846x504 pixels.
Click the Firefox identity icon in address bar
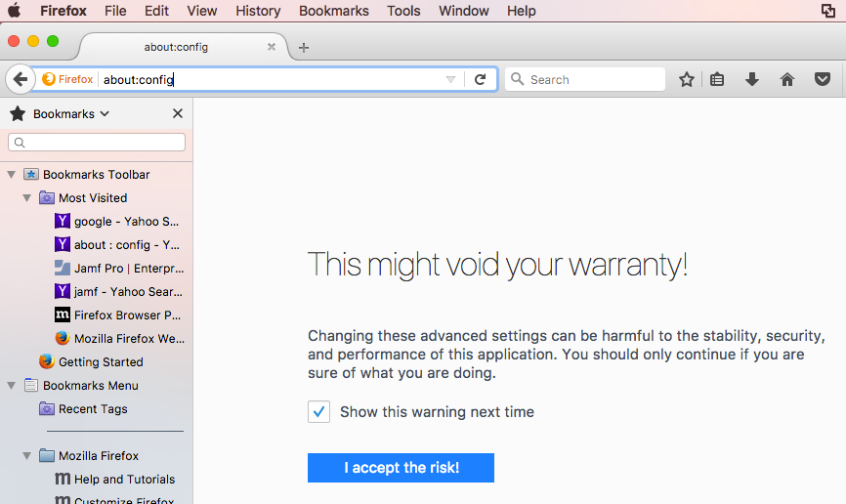67,79
